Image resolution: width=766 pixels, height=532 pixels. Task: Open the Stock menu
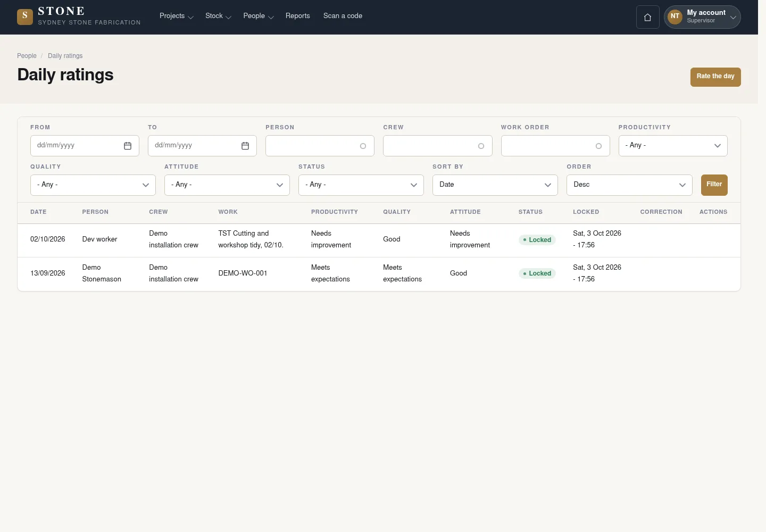pyautogui.click(x=218, y=16)
